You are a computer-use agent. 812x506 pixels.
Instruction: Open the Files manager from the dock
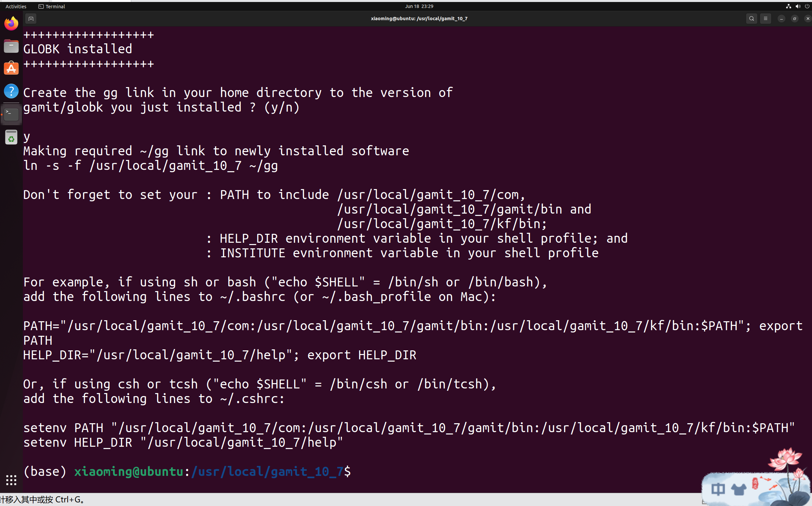(11, 46)
